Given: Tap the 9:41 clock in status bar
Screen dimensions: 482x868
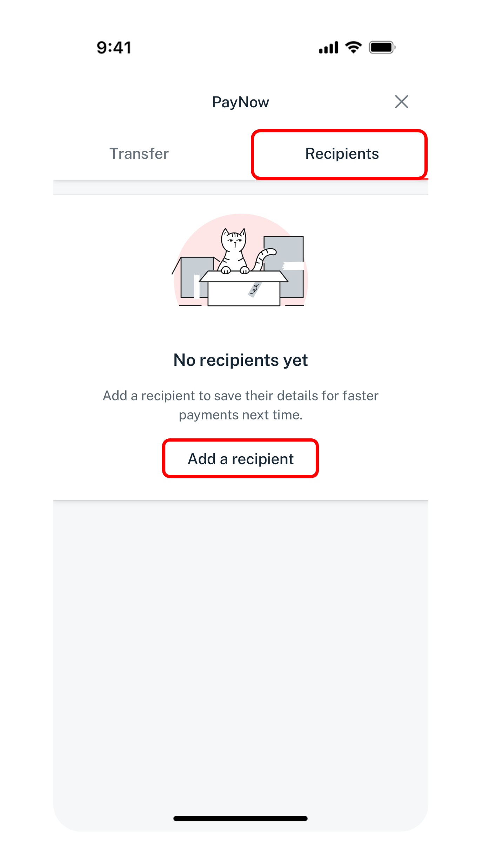Looking at the screenshot, I should [x=114, y=47].
